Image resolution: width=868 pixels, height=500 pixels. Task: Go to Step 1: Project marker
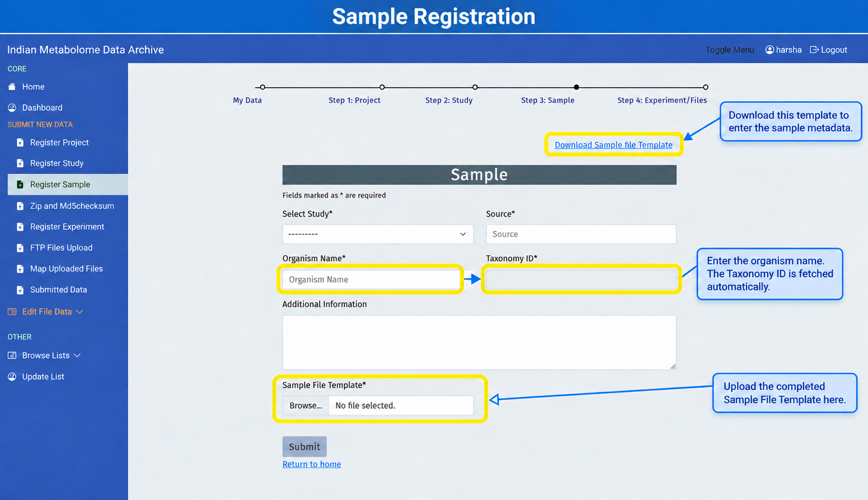tap(382, 87)
